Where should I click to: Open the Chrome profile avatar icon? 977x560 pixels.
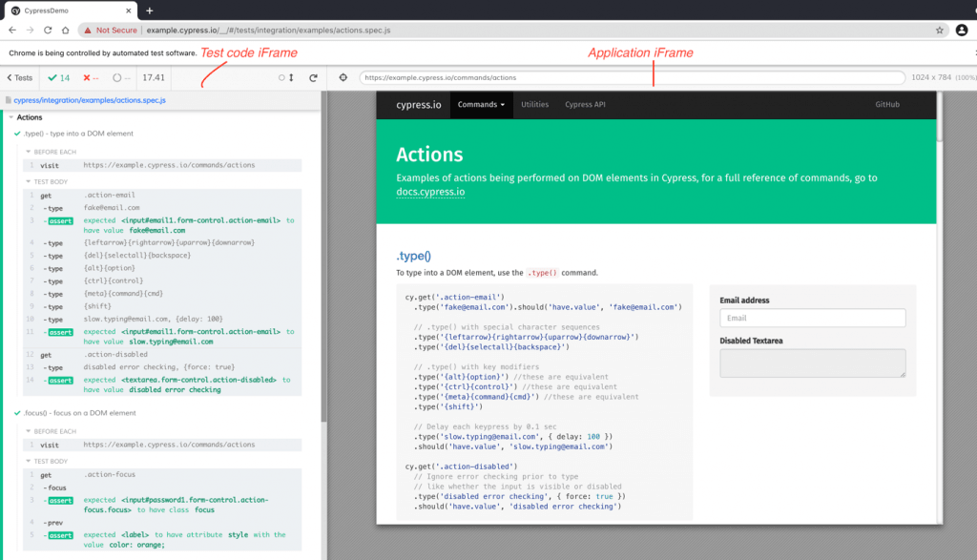(x=962, y=31)
